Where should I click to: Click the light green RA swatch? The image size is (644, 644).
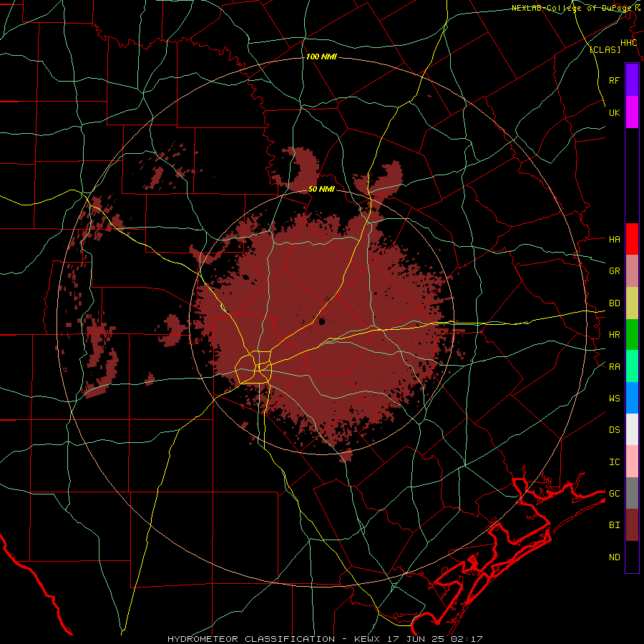632,366
